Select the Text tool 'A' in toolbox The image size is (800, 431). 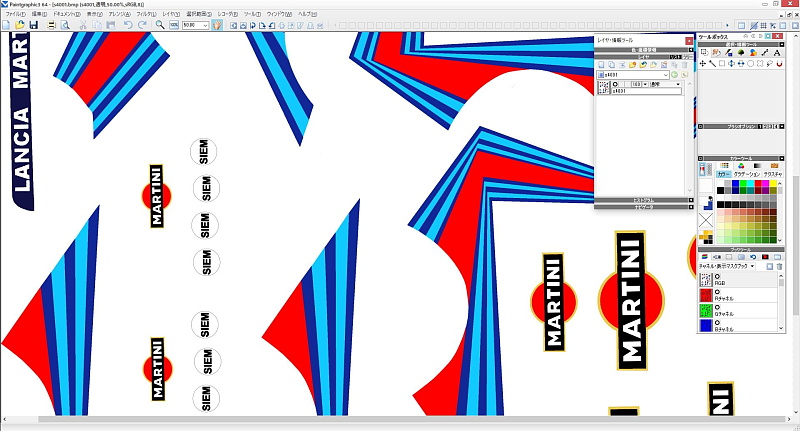click(777, 53)
